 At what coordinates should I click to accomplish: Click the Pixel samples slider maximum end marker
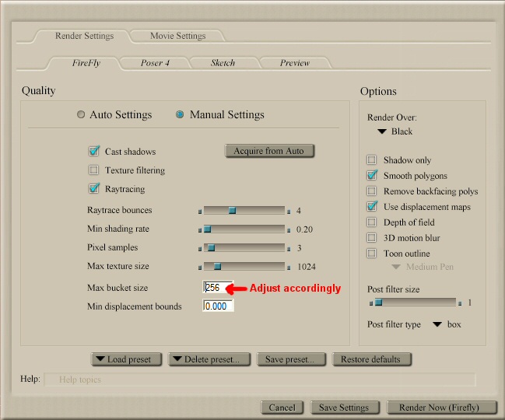pos(289,249)
